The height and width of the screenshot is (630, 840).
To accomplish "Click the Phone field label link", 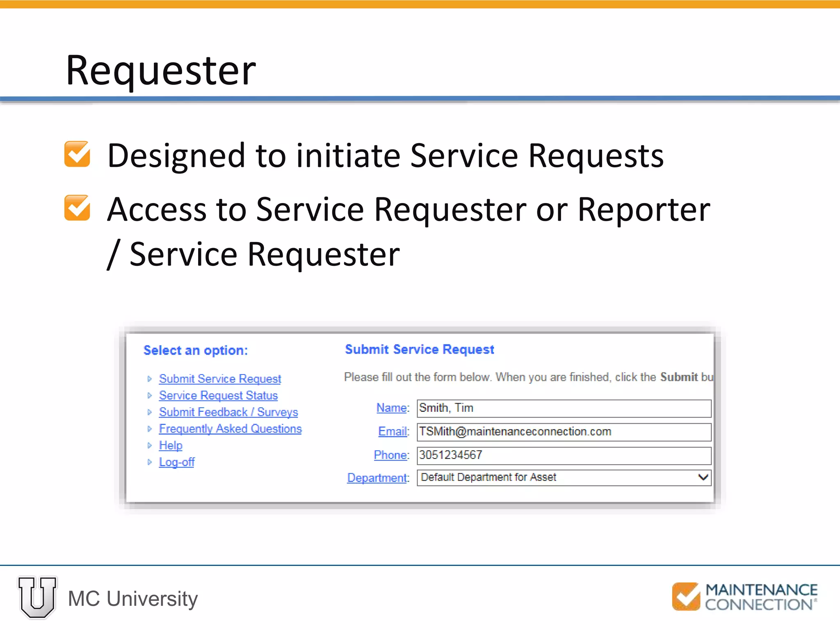I will [x=391, y=455].
